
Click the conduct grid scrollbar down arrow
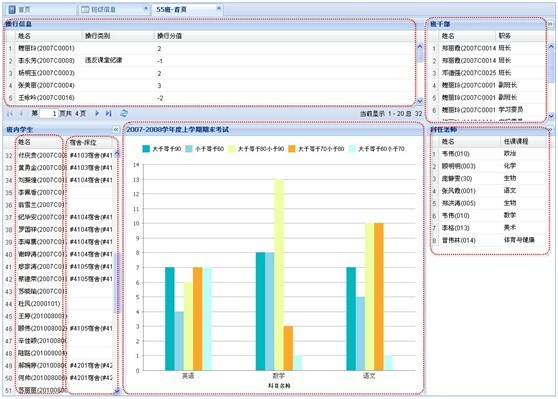[x=420, y=101]
